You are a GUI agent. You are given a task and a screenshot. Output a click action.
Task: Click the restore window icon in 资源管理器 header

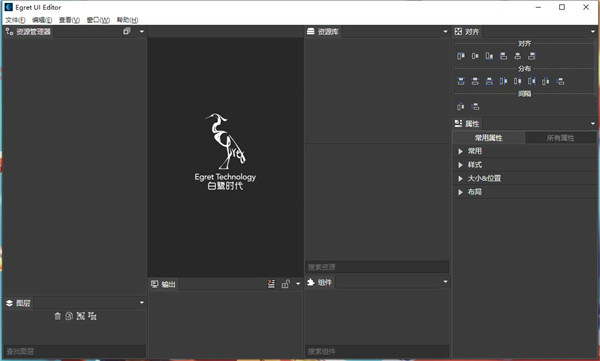click(127, 31)
